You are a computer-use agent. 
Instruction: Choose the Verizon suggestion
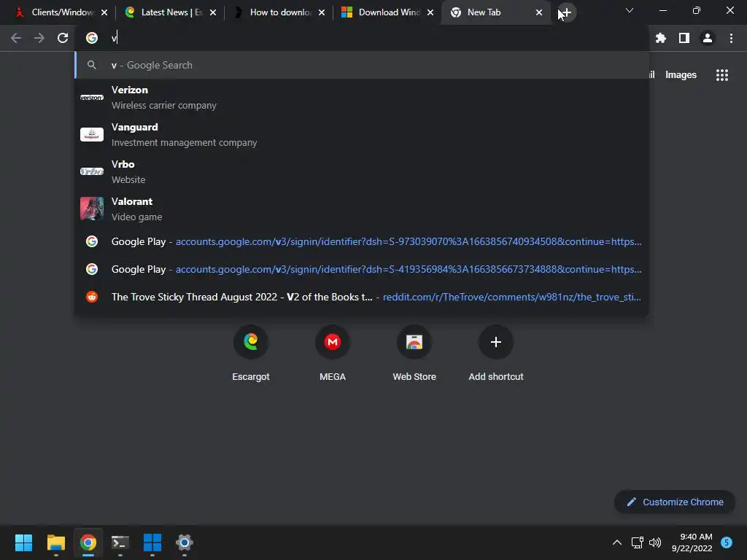coord(362,98)
